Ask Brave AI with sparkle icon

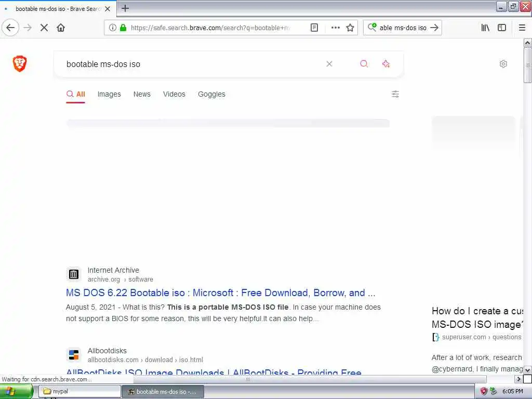coord(386,64)
